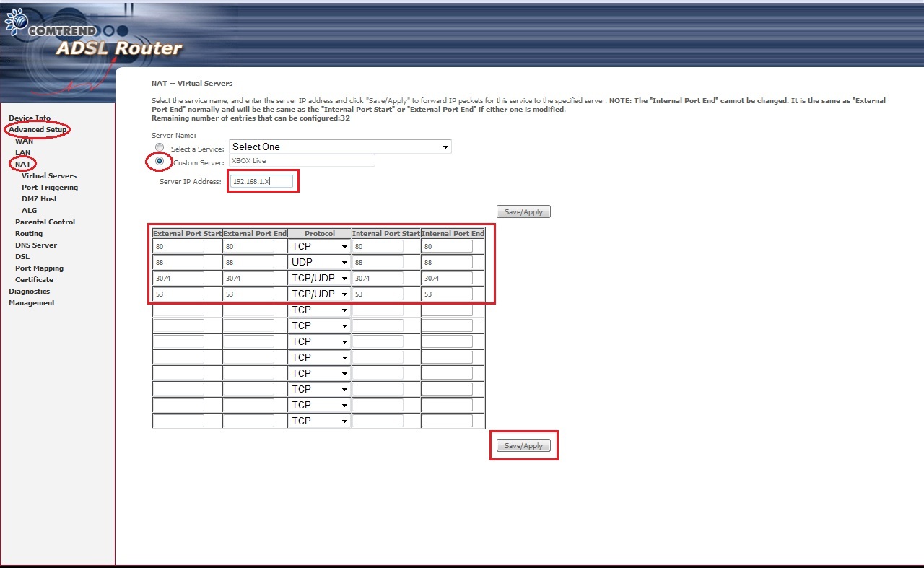Navigate to DMZ Host settings
The width and height of the screenshot is (924, 568).
pyautogui.click(x=39, y=198)
